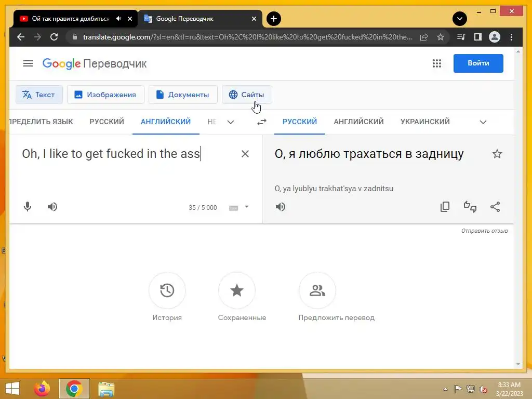Open the Chrome profile avatar

pyautogui.click(x=495, y=37)
